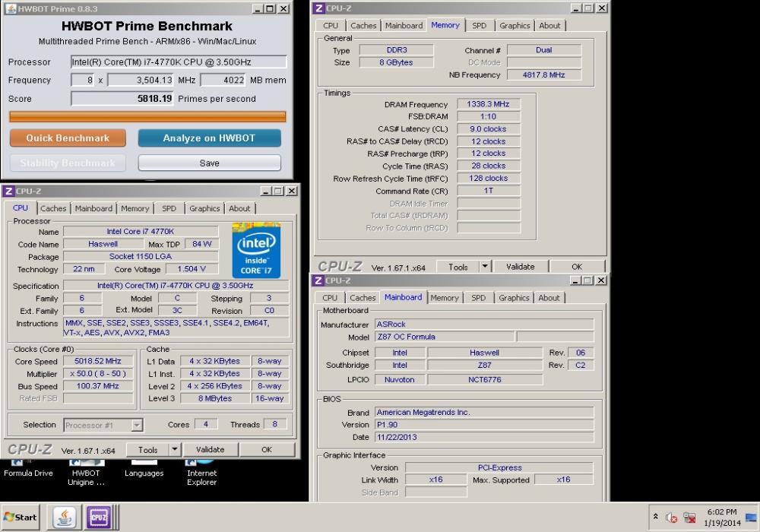
Task: Switch to SPD tab in CPU window
Action: (169, 208)
